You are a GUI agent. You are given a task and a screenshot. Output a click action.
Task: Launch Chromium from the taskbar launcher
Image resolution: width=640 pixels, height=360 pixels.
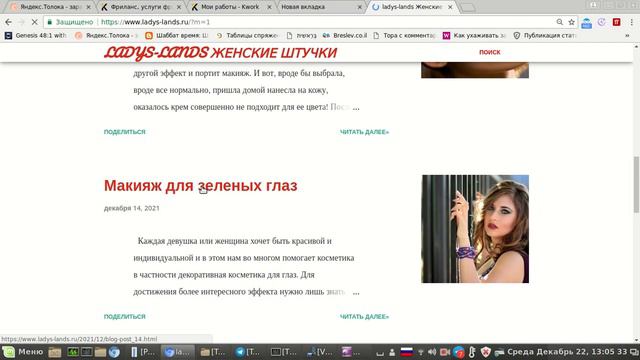(x=114, y=352)
